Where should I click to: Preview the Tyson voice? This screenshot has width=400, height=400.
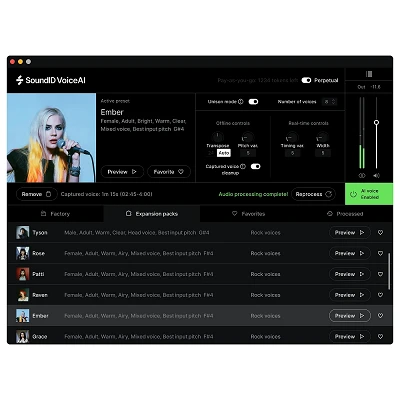[350, 233]
